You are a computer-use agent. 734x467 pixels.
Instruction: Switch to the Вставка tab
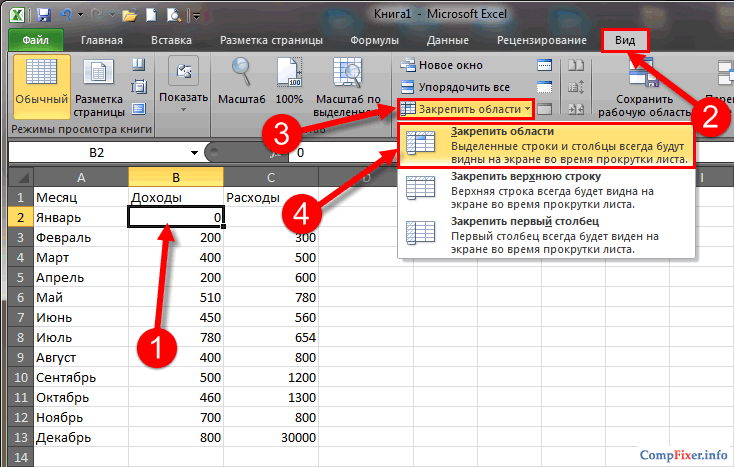171,40
